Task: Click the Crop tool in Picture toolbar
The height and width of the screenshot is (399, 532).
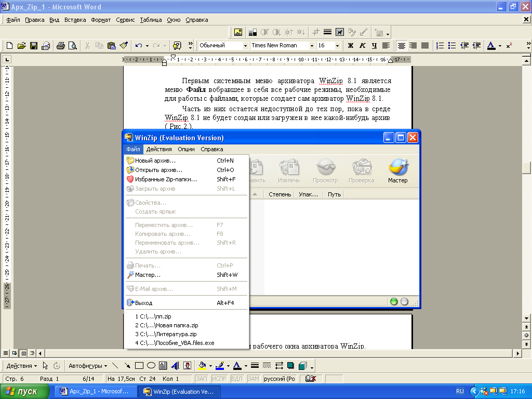Action: click(x=316, y=32)
